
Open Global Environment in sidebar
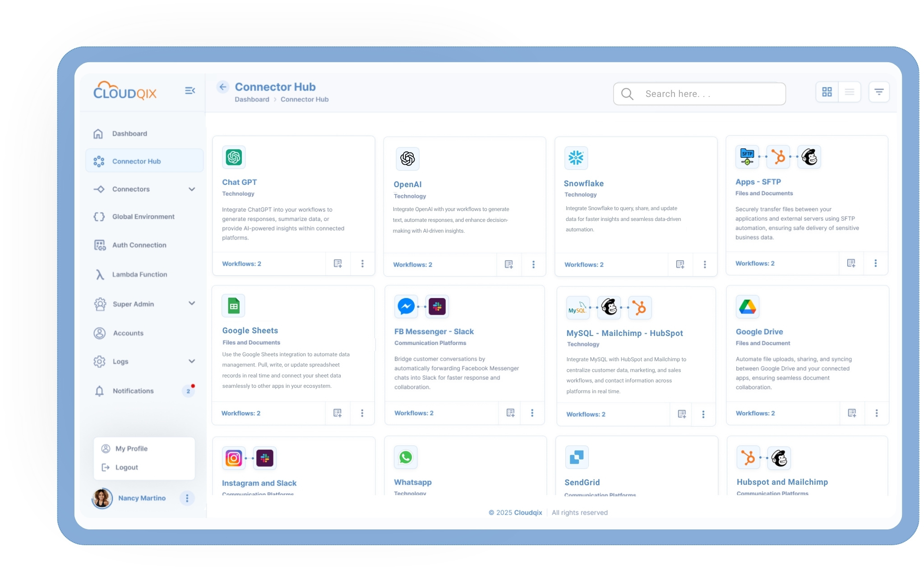click(x=143, y=216)
